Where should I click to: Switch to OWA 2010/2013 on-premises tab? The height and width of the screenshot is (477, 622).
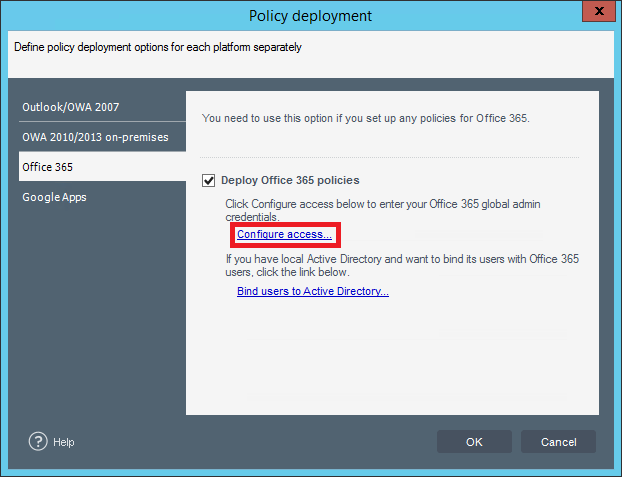pos(102,137)
